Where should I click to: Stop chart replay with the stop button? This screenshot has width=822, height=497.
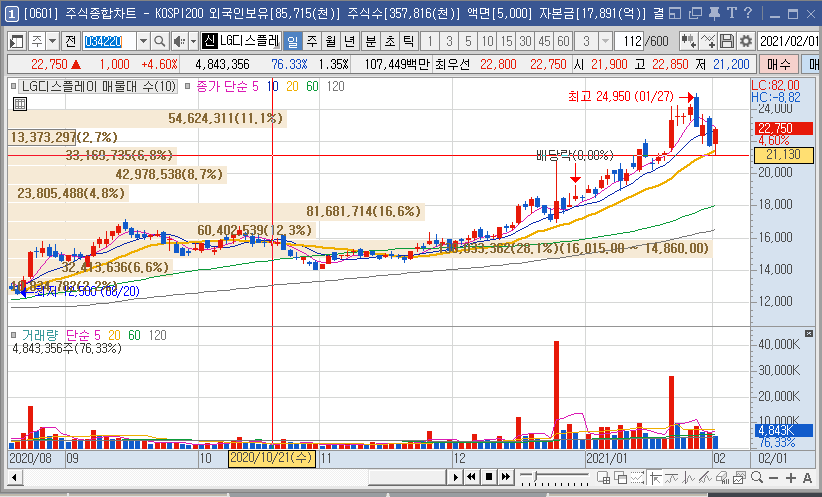coord(489,477)
